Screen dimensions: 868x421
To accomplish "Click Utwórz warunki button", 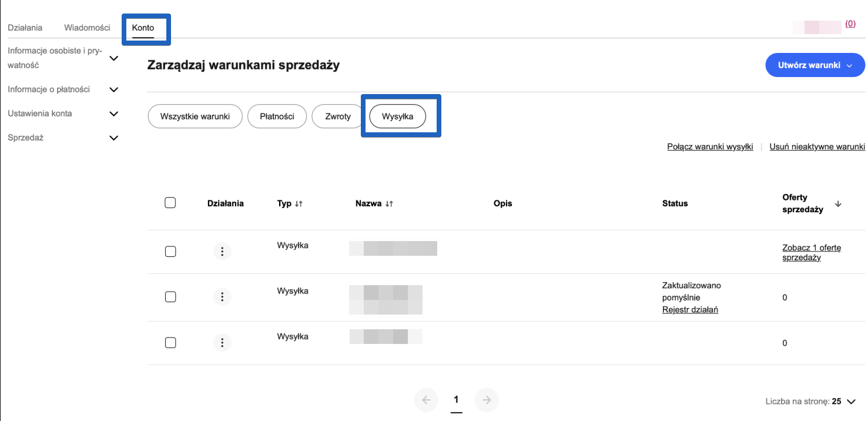I will pos(815,65).
